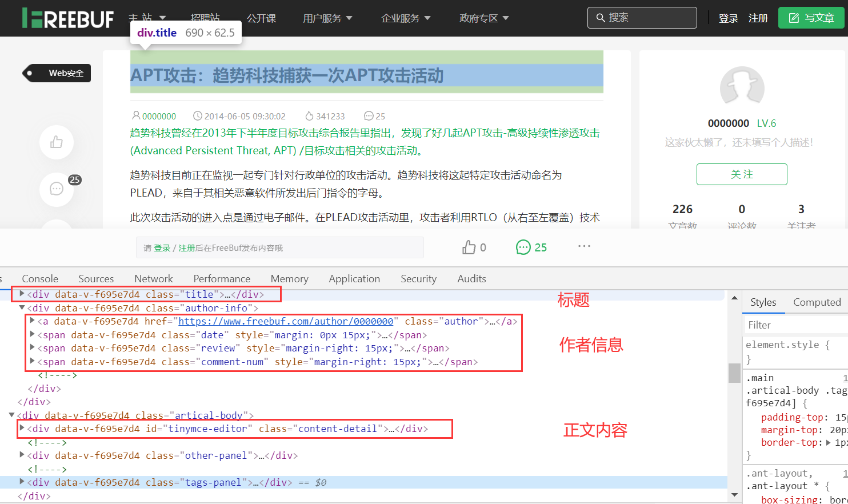Click the clock icon beside publish date

197,116
